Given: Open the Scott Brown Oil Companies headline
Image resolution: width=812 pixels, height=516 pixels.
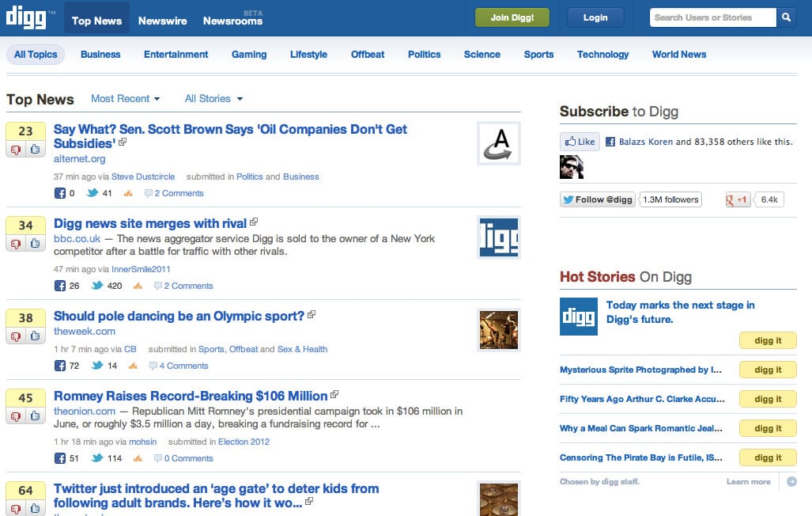Looking at the screenshot, I should (230, 136).
